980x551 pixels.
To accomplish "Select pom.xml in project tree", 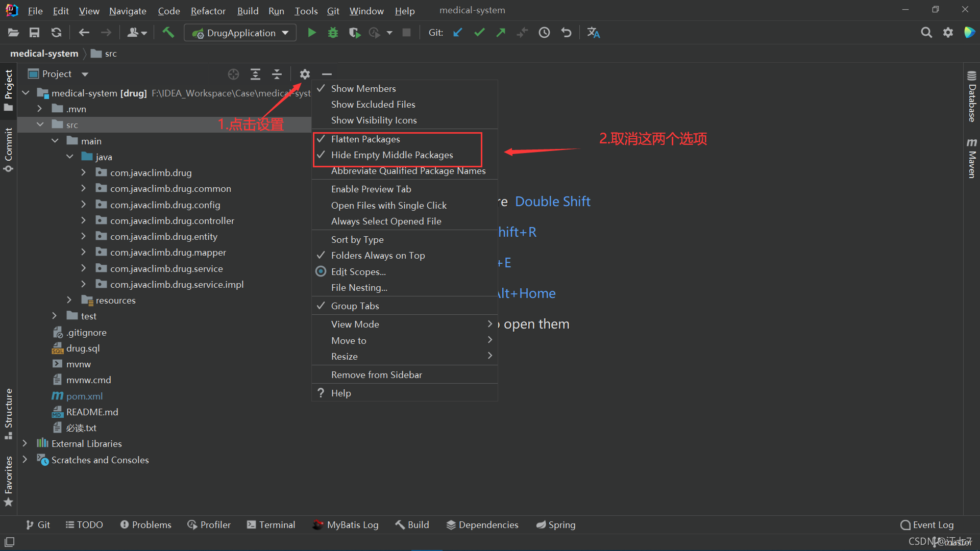I will click(x=84, y=396).
